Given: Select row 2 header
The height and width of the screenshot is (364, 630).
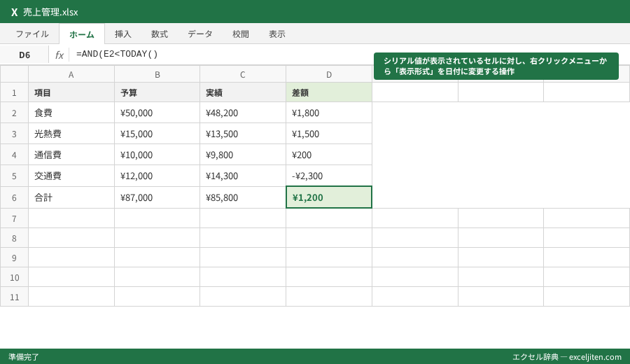Looking at the screenshot, I should 14,113.
